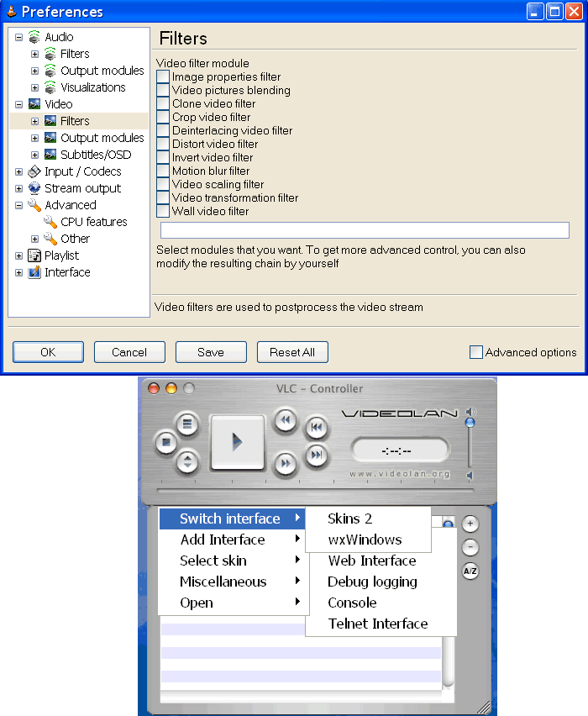The height and width of the screenshot is (716, 588).
Task: Click the Save button
Action: coord(211,352)
